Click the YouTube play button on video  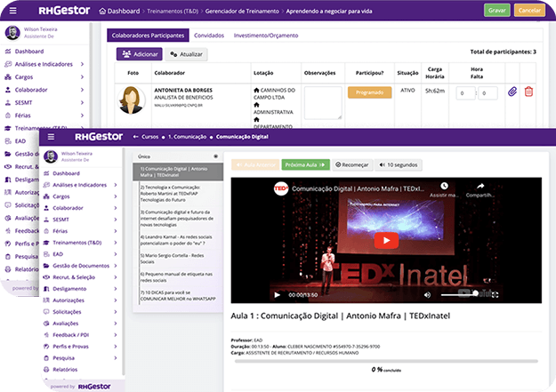(x=386, y=241)
